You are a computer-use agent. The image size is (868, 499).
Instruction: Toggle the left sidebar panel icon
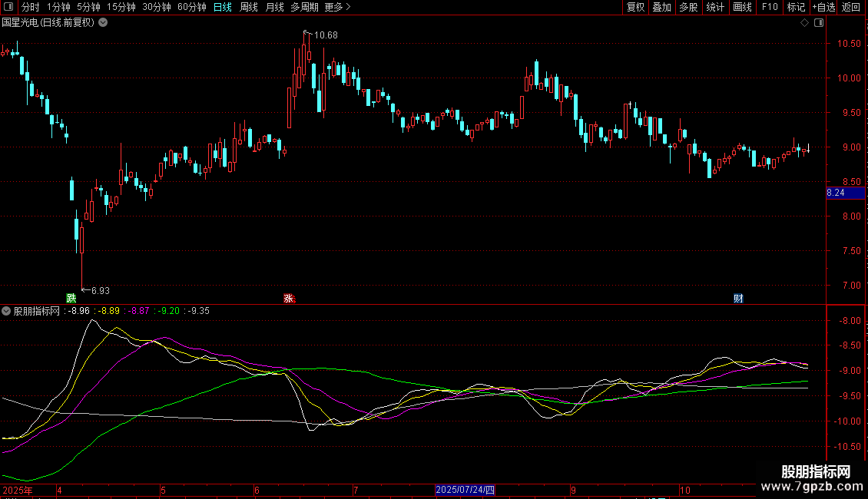pyautogui.click(x=9, y=7)
